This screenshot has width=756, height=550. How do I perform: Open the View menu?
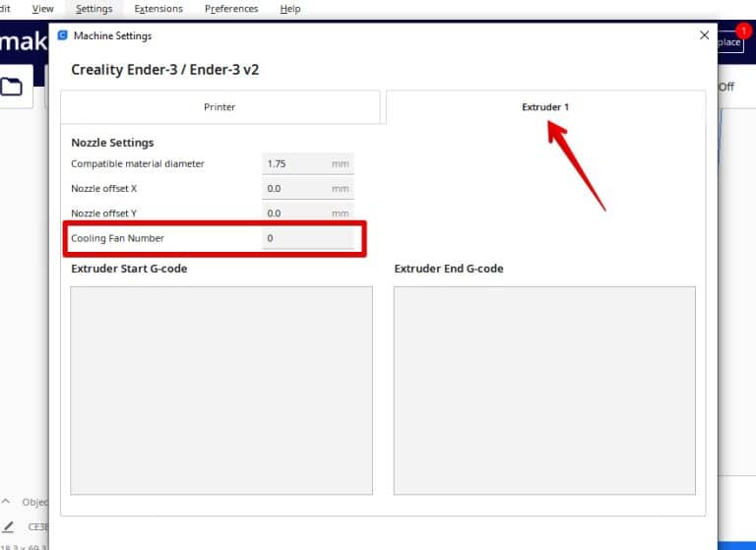pyautogui.click(x=42, y=9)
